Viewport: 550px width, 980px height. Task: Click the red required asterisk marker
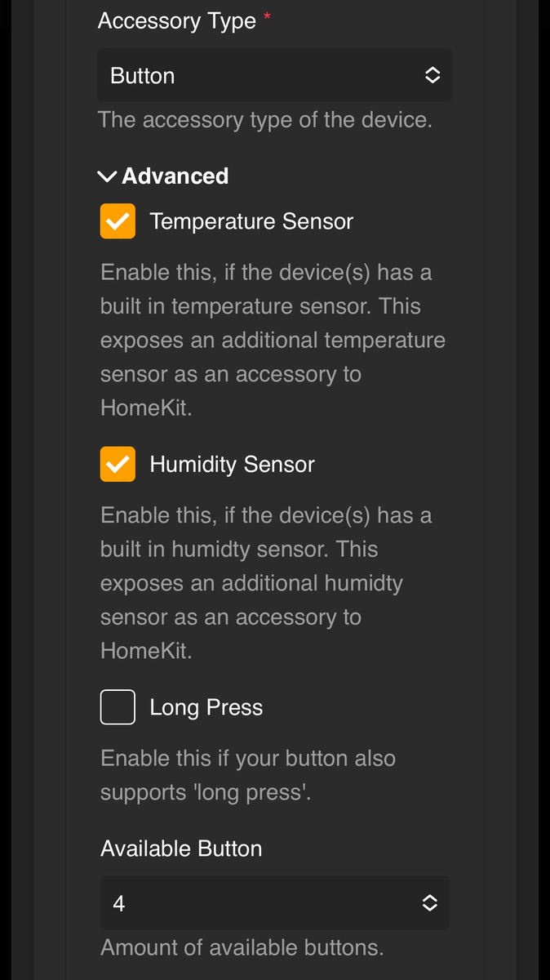click(x=267, y=18)
